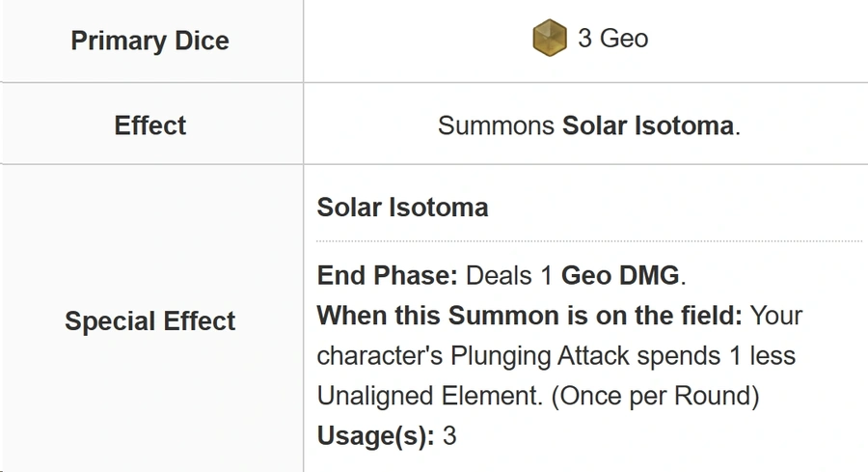Click the word "Summons" in Effect row
The width and height of the screenshot is (868, 472).
(x=496, y=125)
